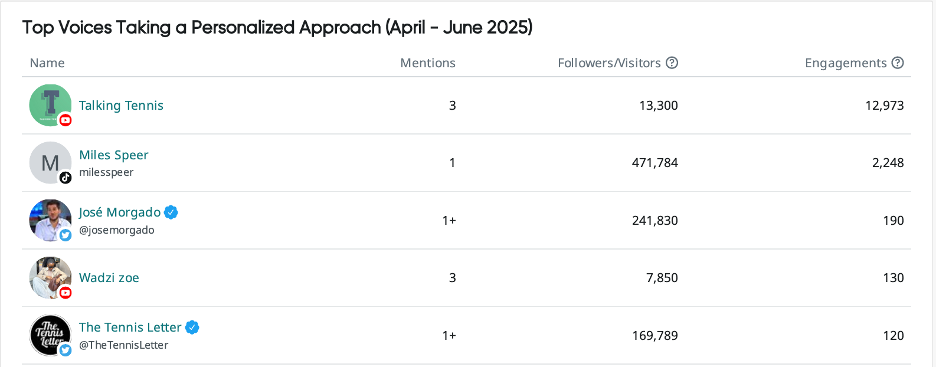Open The Tennis Letter name link
936x368 pixels.
point(130,327)
